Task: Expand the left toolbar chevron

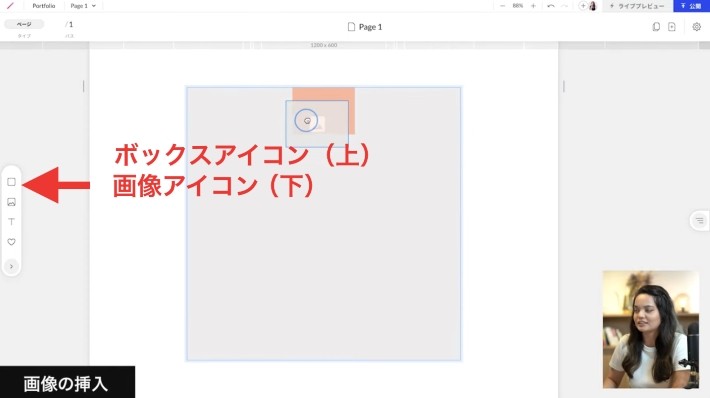Action: point(11,266)
